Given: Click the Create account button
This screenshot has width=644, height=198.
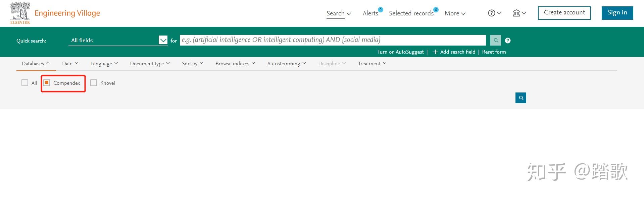Looking at the screenshot, I should click(564, 13).
